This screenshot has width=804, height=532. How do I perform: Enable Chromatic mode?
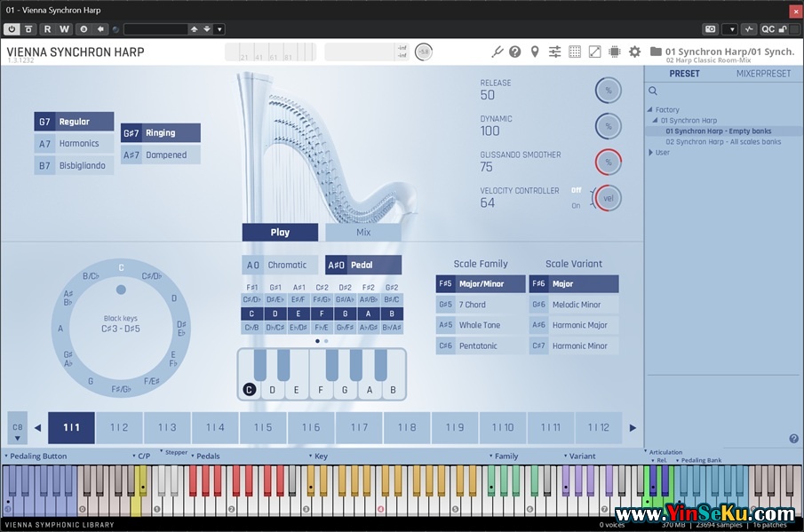[278, 265]
